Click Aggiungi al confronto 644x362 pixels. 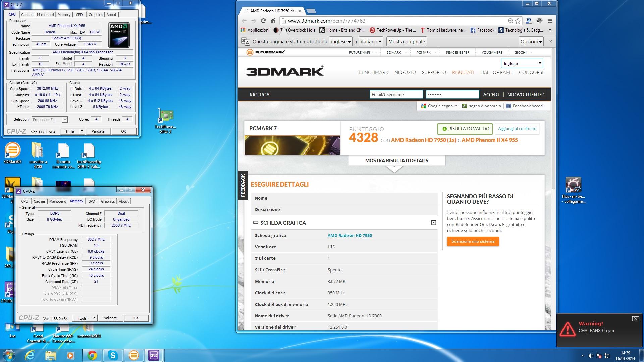[517, 129]
